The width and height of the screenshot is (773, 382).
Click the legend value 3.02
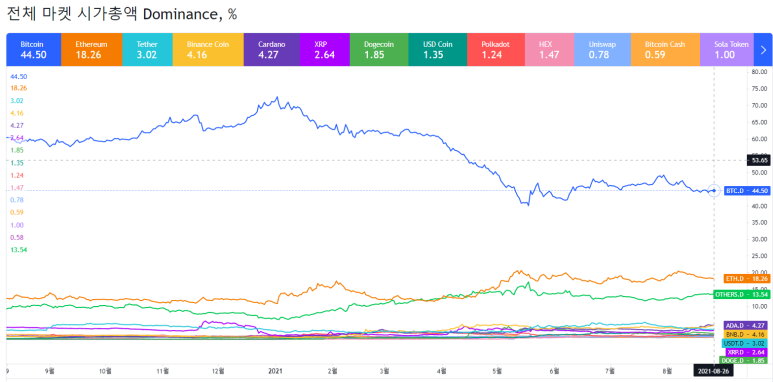tap(17, 101)
